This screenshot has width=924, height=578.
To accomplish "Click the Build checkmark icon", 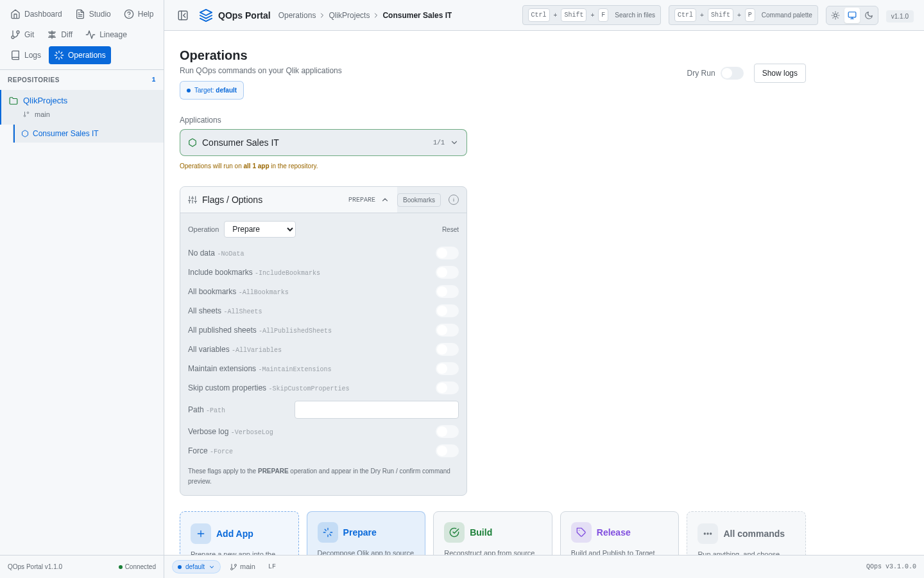I will point(454,532).
